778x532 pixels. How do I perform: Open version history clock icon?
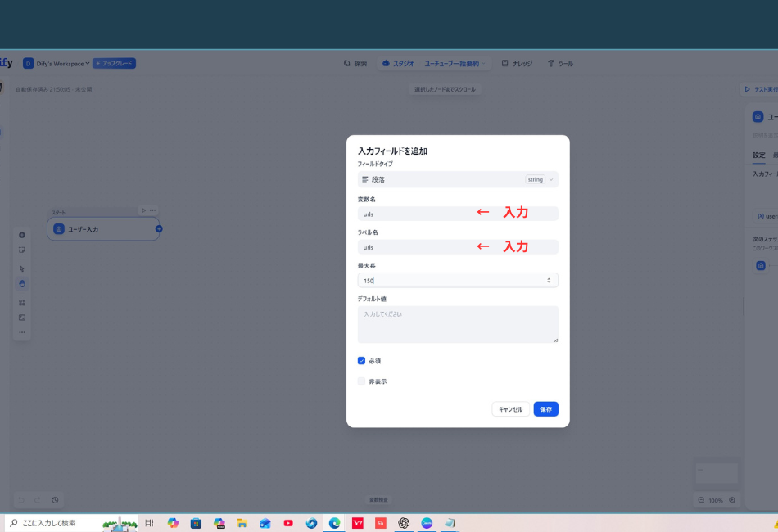coord(55,500)
